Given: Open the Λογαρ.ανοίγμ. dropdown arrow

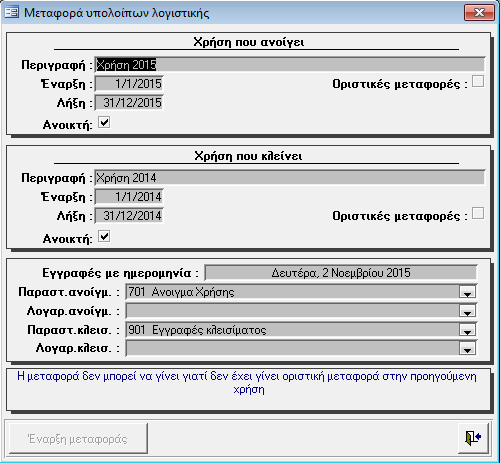Looking at the screenshot, I should [467, 311].
